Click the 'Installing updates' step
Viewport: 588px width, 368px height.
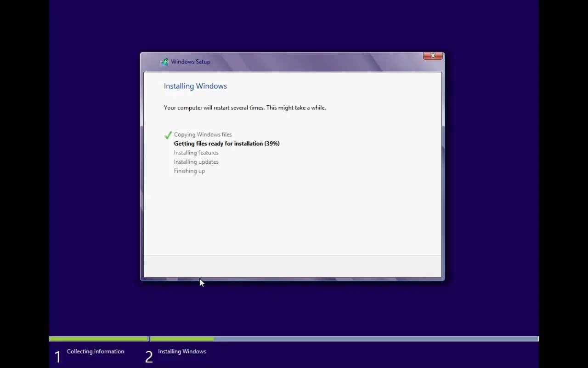196,162
